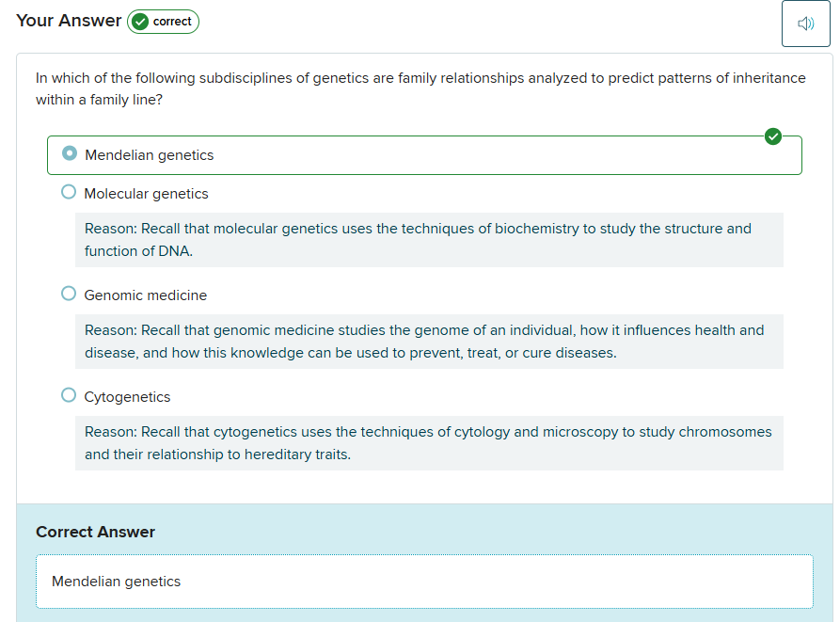The width and height of the screenshot is (840, 622).
Task: Click the Your Answer heading
Action: click(x=69, y=21)
